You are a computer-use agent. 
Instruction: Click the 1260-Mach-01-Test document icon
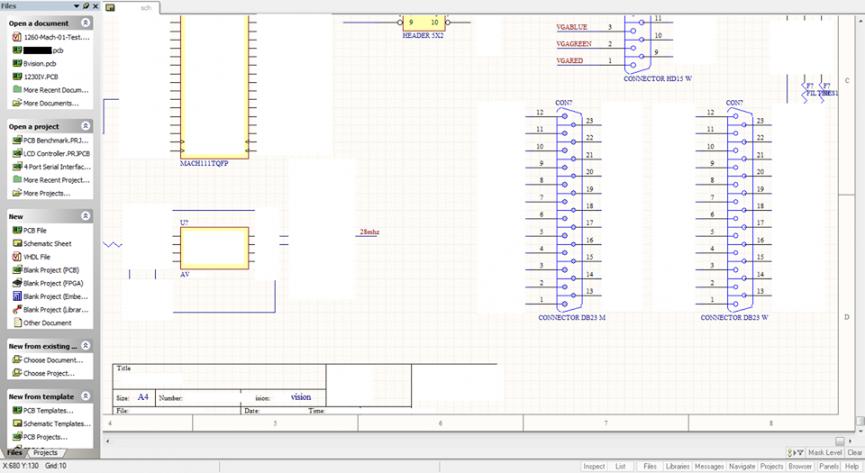pos(17,36)
